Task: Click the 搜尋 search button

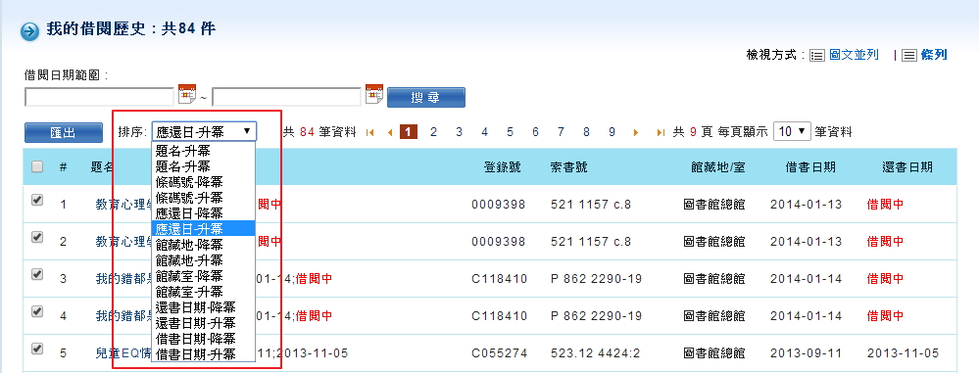Action: [x=426, y=98]
